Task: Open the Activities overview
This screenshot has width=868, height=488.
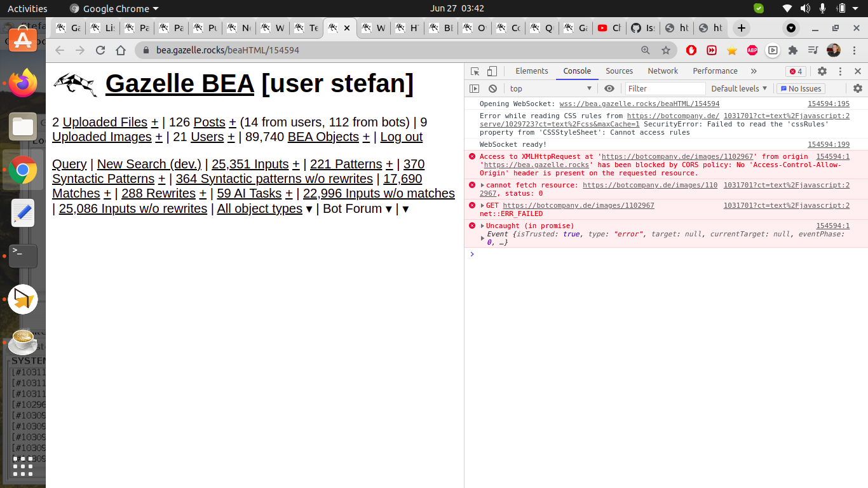Action: (x=27, y=8)
